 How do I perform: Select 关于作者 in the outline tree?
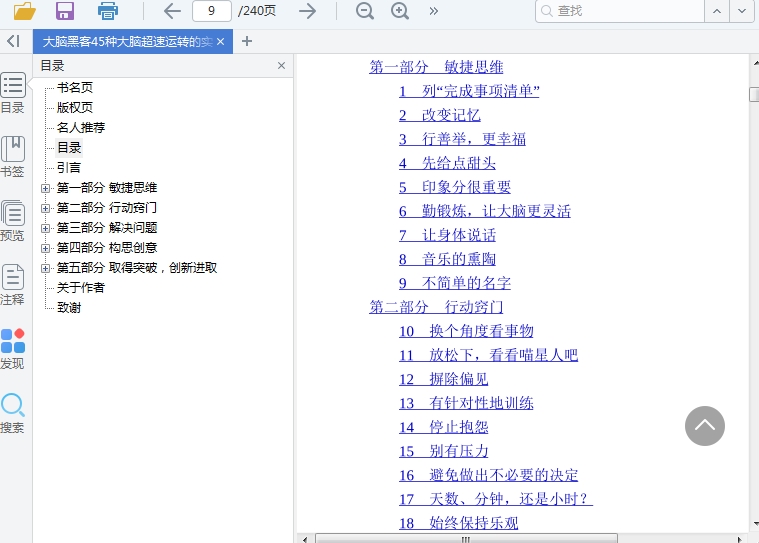coord(80,287)
